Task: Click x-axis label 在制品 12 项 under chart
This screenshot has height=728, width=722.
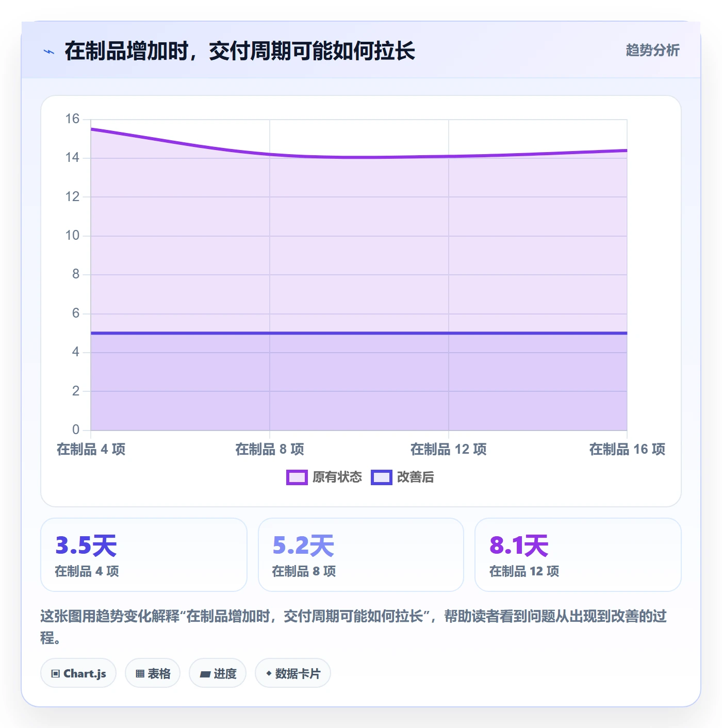Action: 449,450
